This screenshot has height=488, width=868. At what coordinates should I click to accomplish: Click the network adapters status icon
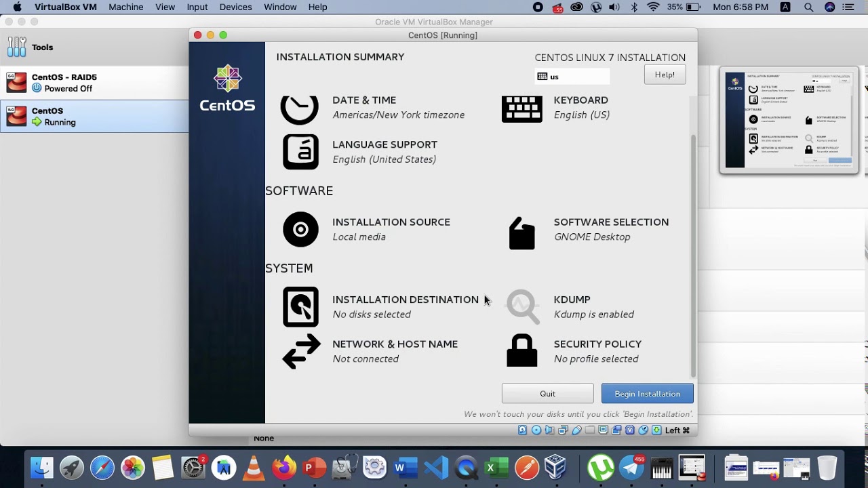[x=563, y=430]
